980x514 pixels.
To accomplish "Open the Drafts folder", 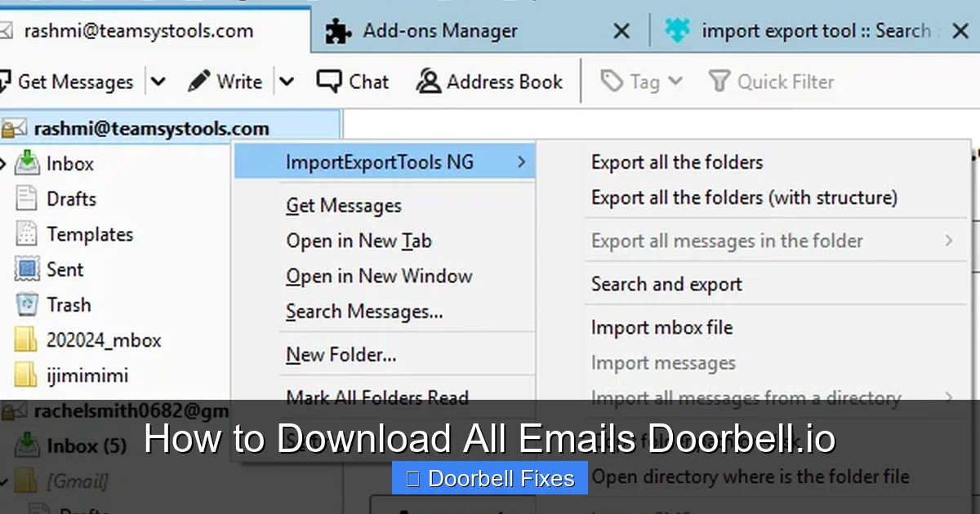I will pyautogui.click(x=71, y=199).
